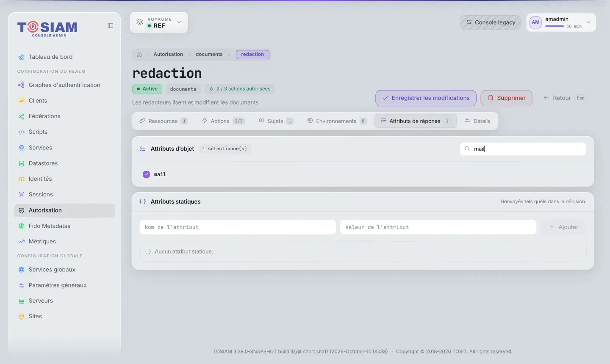Click the Datastores database icon
Screen dimensions: 610x364
(22, 163)
